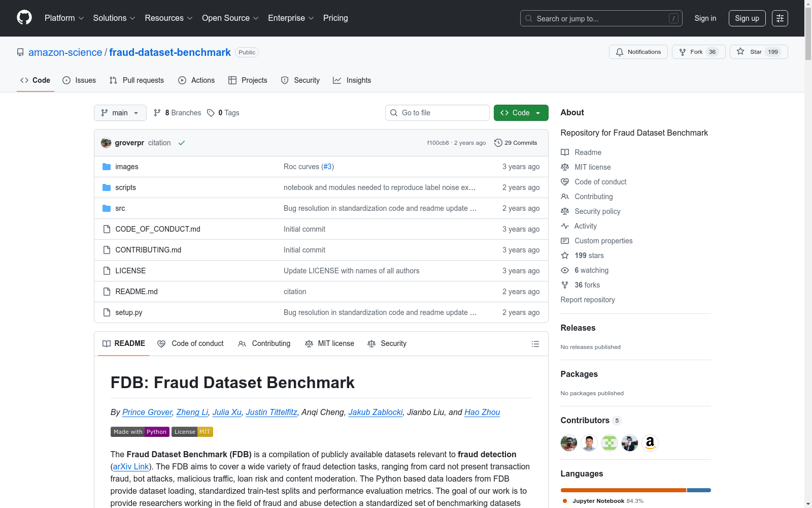Open the Insights tab

(x=352, y=80)
